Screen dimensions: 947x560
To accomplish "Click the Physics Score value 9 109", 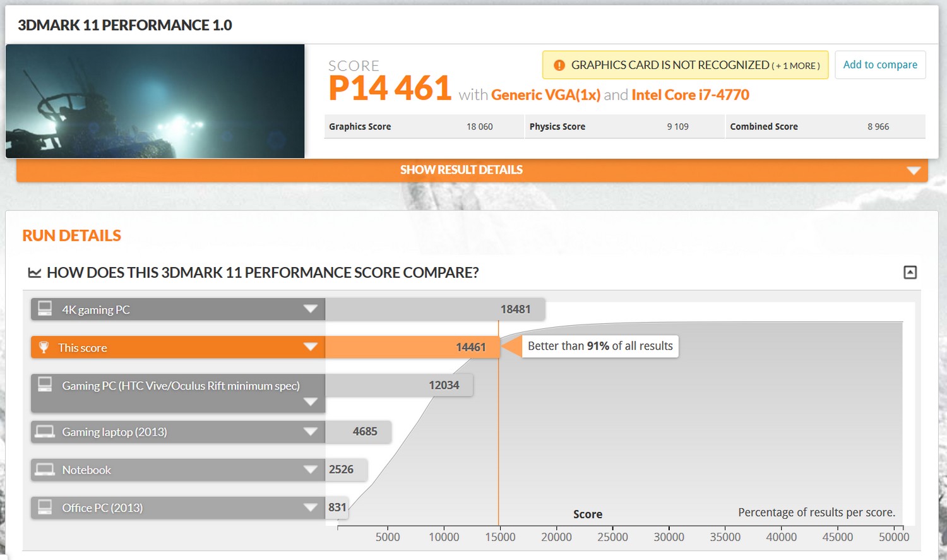I will point(677,126).
